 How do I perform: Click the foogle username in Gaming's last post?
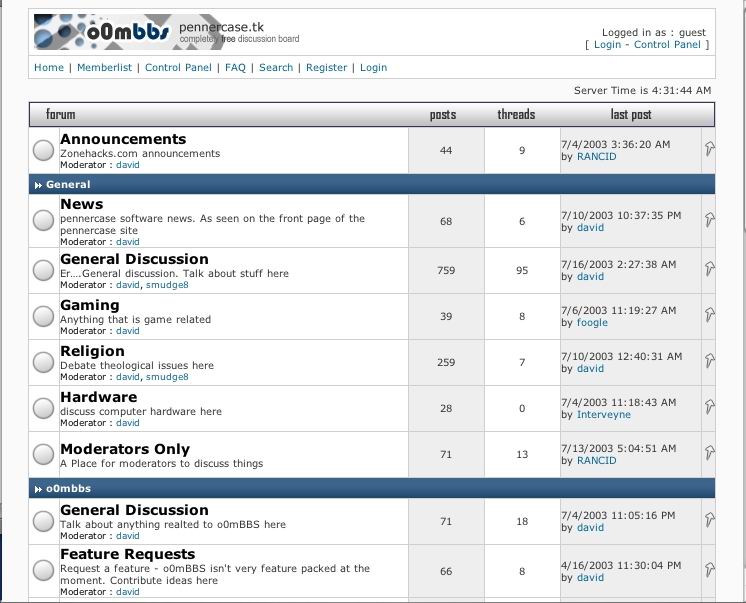click(592, 323)
